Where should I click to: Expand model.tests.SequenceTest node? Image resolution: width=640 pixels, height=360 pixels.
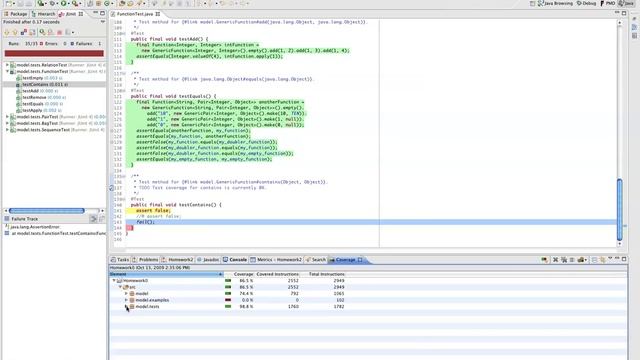tap(7, 130)
